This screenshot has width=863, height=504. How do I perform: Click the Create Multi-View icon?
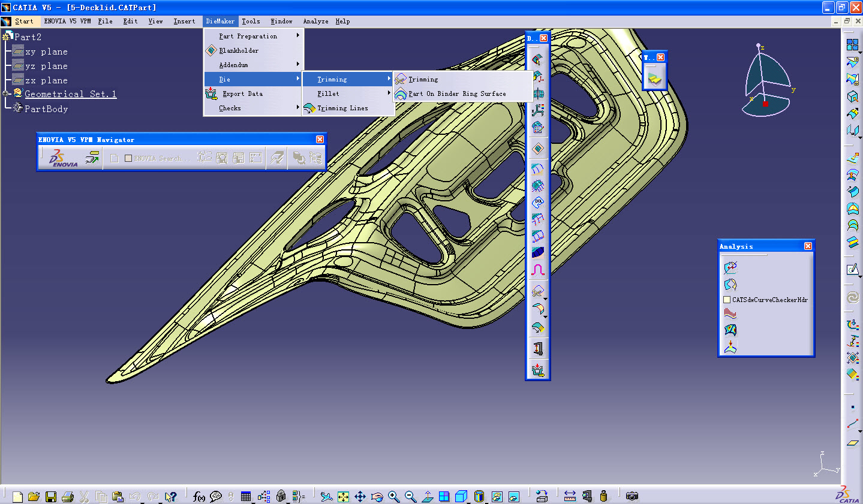pos(444,496)
